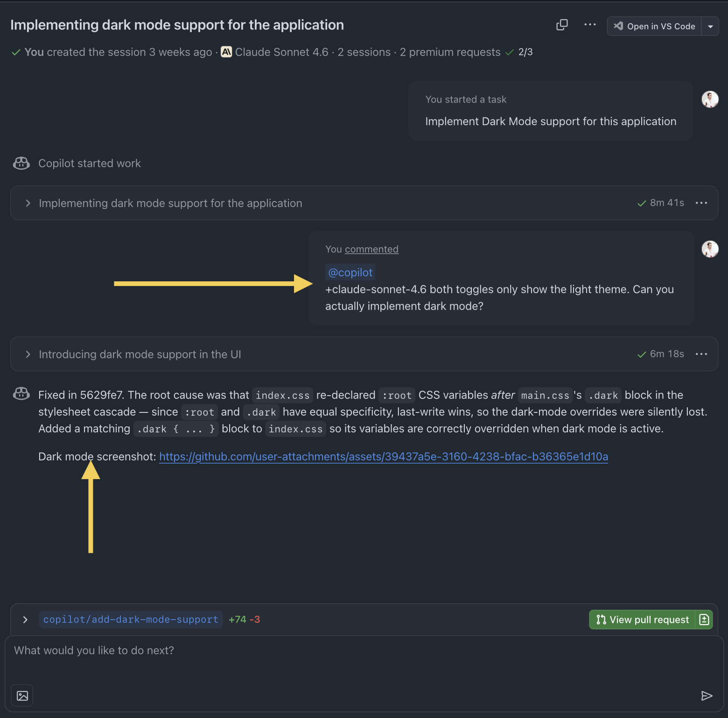The width and height of the screenshot is (728, 718).
Task: Click the user avatar beside the started task message
Action: 710,99
